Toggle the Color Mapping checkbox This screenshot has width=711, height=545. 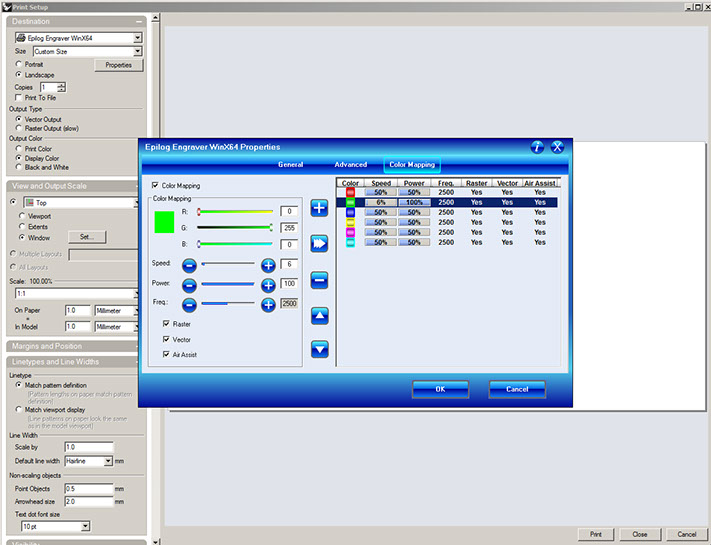pyautogui.click(x=155, y=185)
